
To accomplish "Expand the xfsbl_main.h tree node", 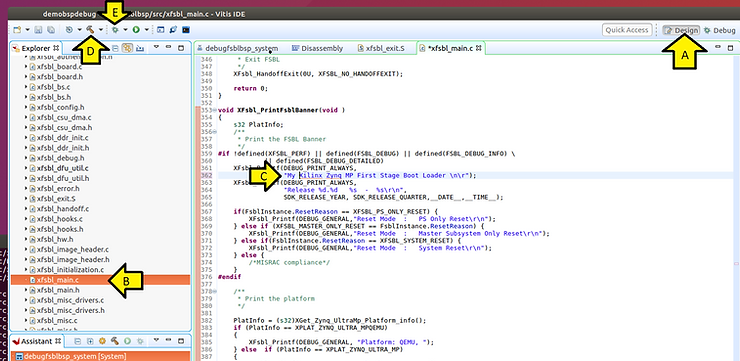I will tap(26, 290).
